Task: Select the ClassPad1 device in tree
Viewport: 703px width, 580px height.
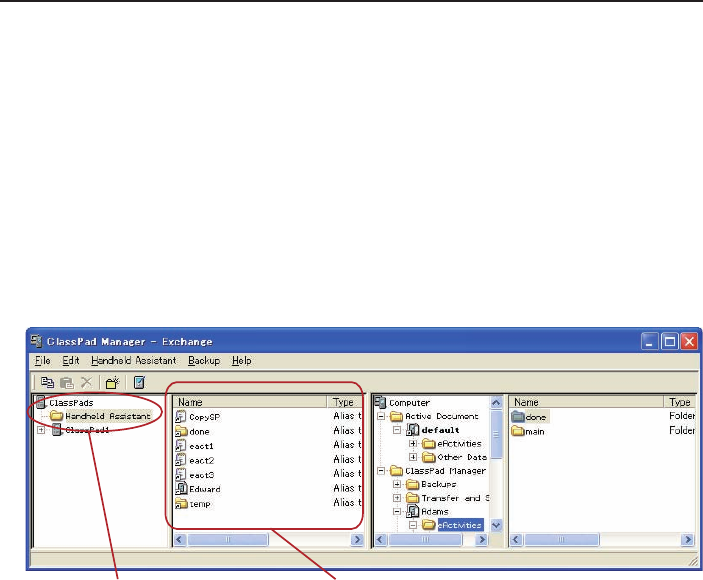Action: tap(87, 430)
